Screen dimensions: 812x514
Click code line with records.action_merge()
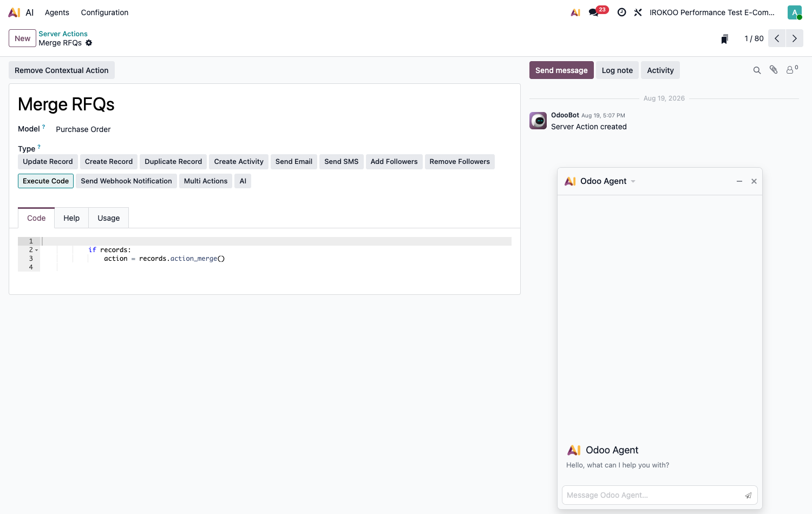point(165,259)
